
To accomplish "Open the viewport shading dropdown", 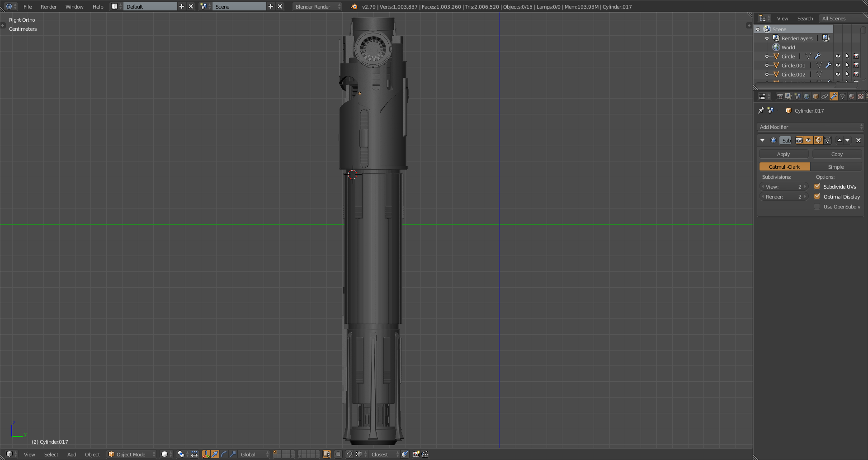I will point(167,454).
